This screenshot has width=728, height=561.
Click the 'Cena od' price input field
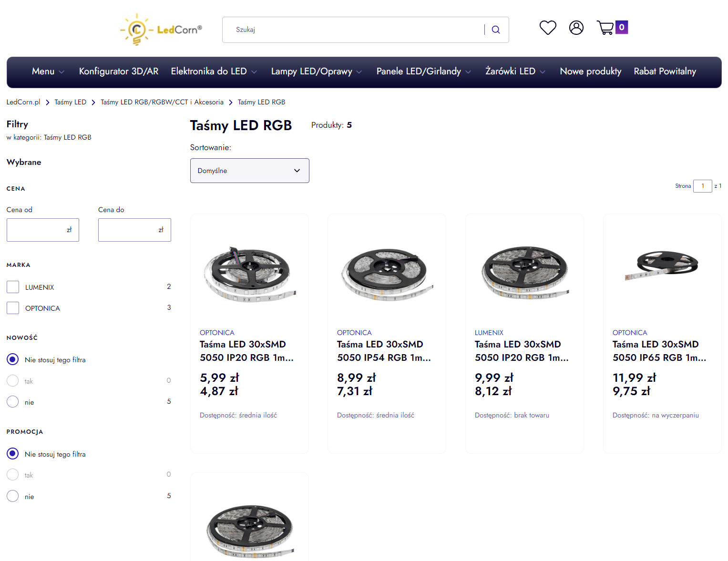tap(42, 230)
